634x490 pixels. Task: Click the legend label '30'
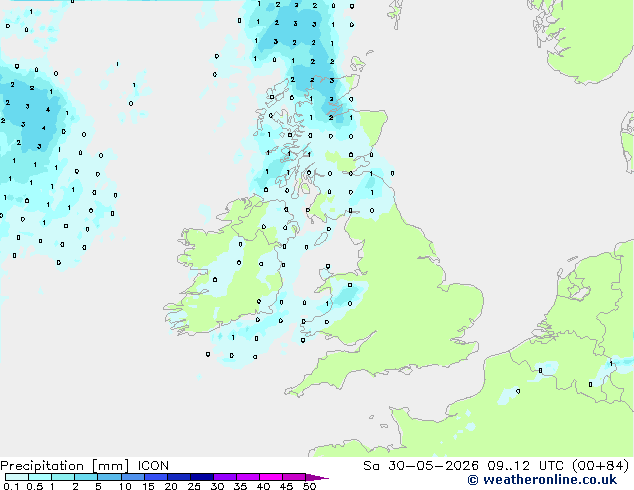coord(218,486)
